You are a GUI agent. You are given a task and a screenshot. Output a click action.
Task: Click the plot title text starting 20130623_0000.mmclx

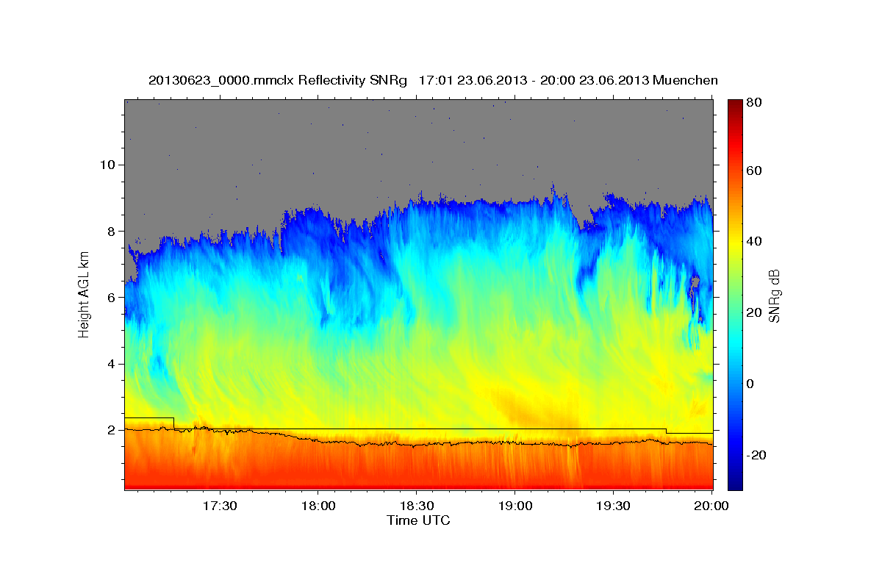pyautogui.click(x=433, y=80)
